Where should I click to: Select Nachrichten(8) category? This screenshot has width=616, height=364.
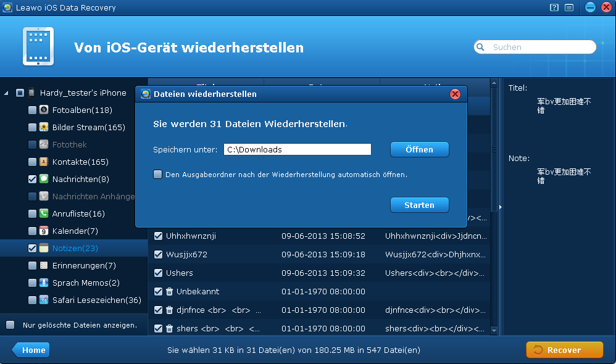point(80,179)
